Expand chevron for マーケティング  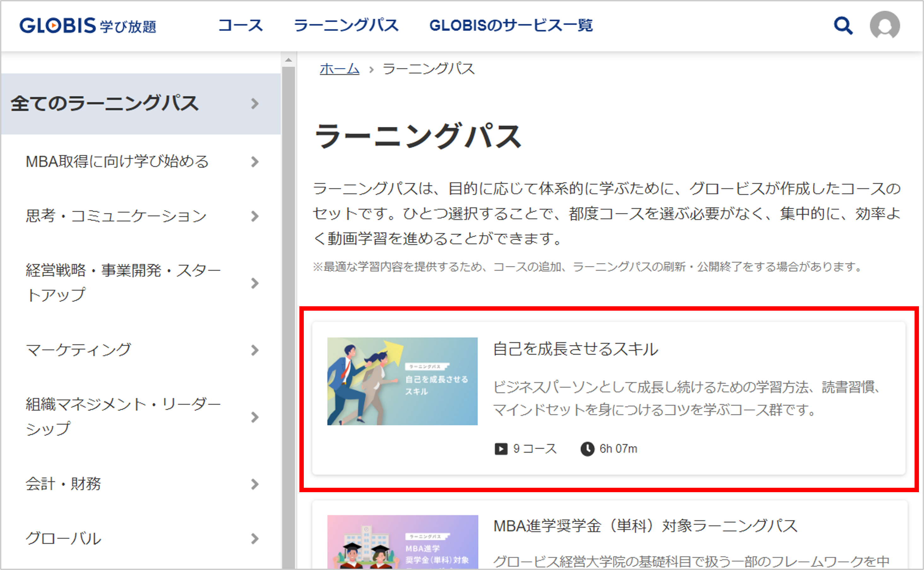(255, 350)
